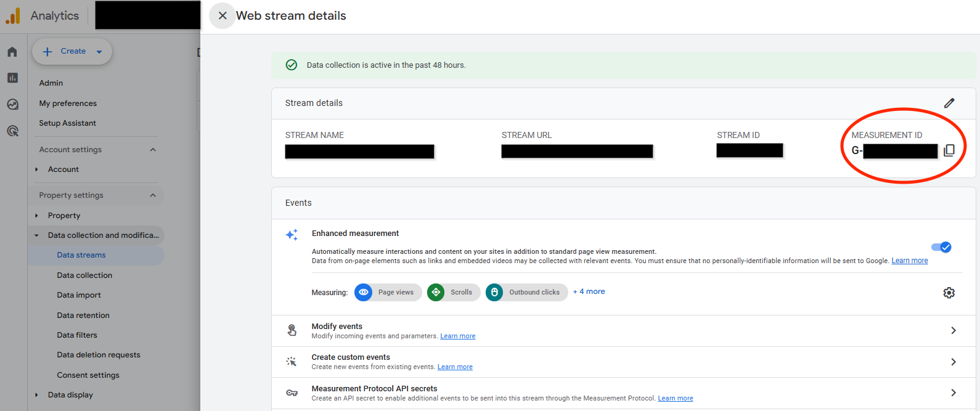The width and height of the screenshot is (980, 411).
Task: Click the green data collection check icon
Action: 292,65
